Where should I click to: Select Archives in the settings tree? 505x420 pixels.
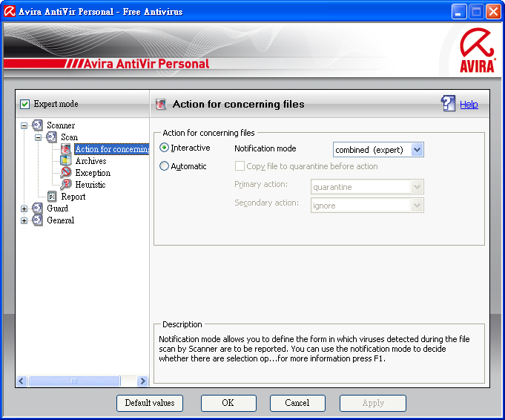pyautogui.click(x=90, y=161)
